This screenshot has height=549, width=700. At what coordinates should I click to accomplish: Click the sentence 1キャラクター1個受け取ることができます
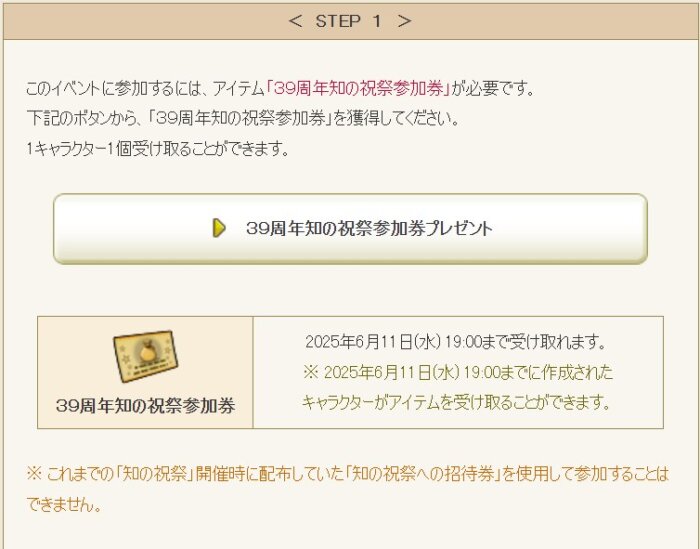tap(158, 149)
